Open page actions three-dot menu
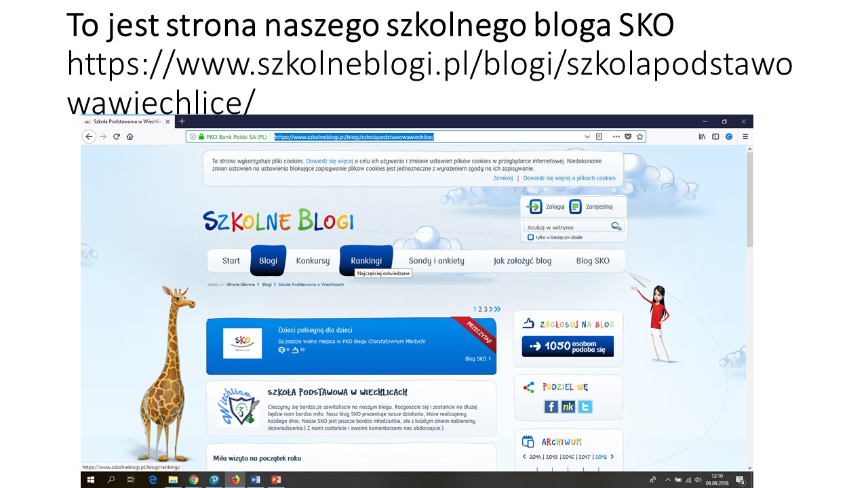This screenshot has height=488, width=868. pos(616,136)
